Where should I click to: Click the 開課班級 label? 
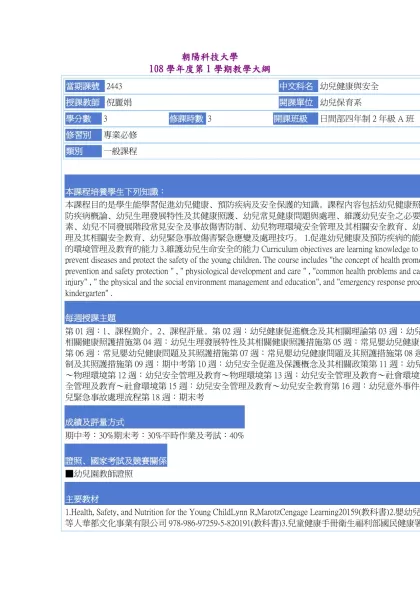(295, 119)
